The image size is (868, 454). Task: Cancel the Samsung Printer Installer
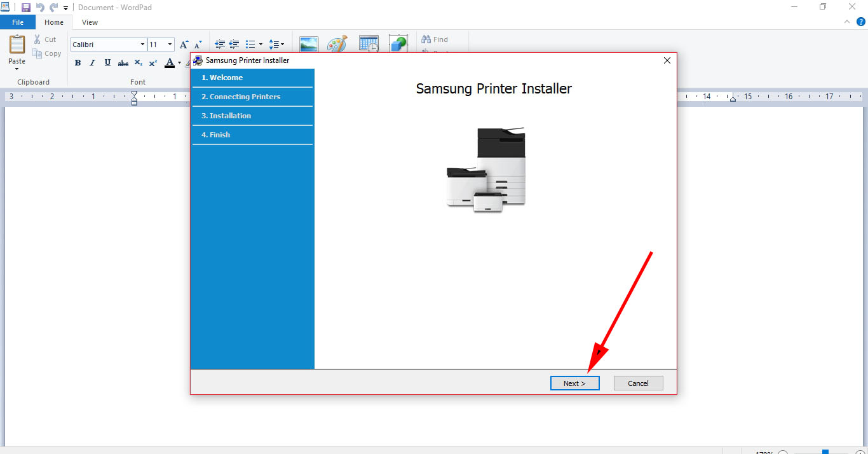tap(638, 383)
